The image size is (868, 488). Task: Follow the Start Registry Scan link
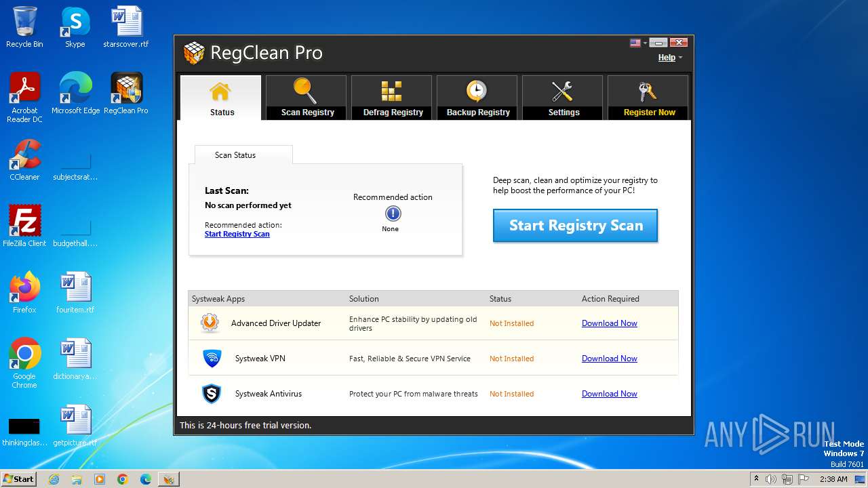coord(237,234)
